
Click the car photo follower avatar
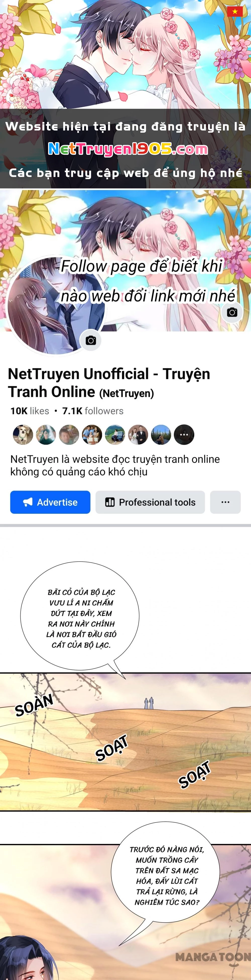pos(115,434)
